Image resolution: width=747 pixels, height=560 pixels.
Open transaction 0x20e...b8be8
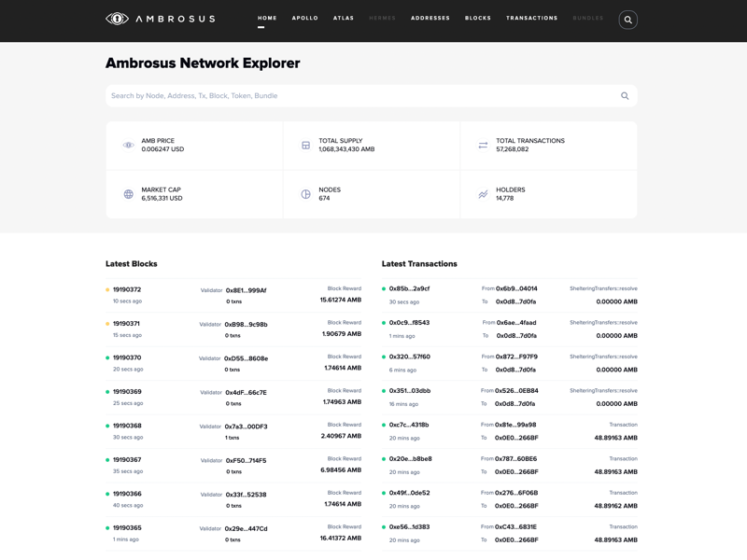pos(410,458)
